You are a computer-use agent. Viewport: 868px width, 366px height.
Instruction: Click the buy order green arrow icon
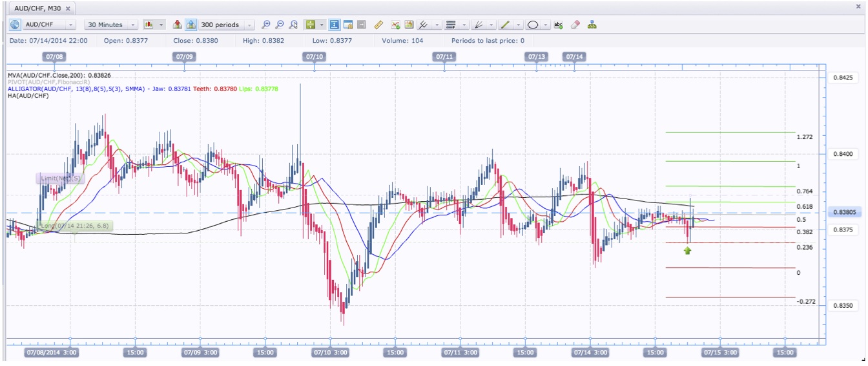[191, 25]
